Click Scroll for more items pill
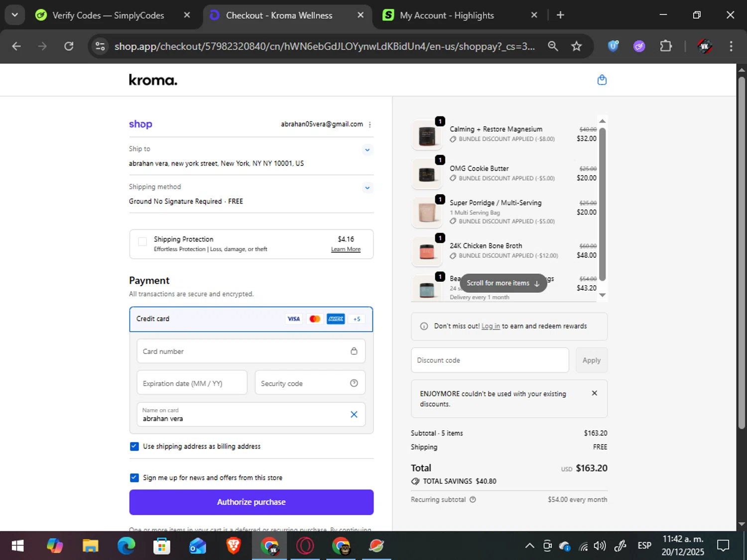This screenshot has height=560, width=747. tap(503, 283)
